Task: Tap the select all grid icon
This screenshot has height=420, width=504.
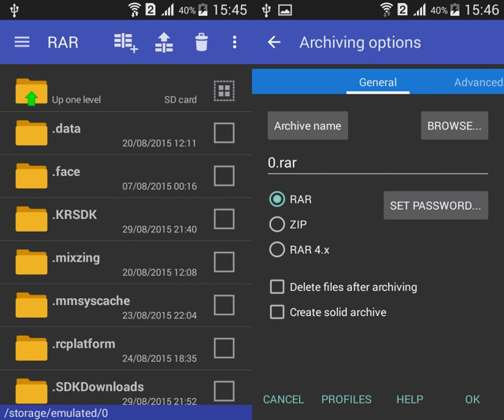Action: (x=224, y=91)
